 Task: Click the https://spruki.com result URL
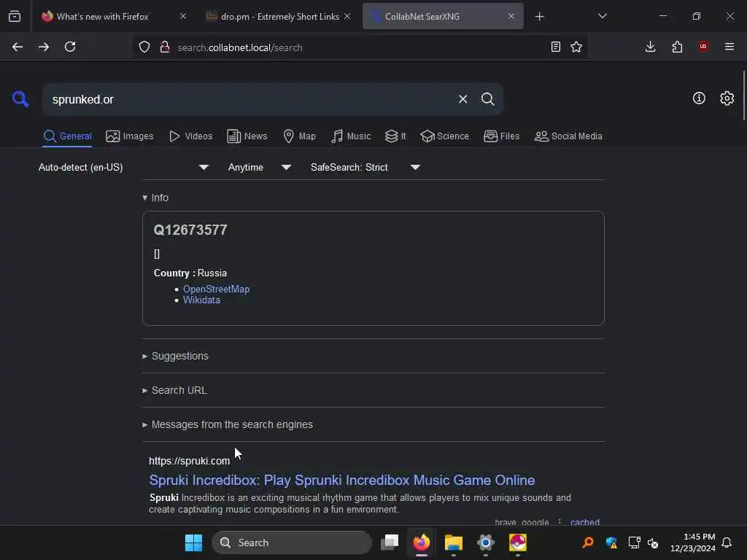(189, 461)
